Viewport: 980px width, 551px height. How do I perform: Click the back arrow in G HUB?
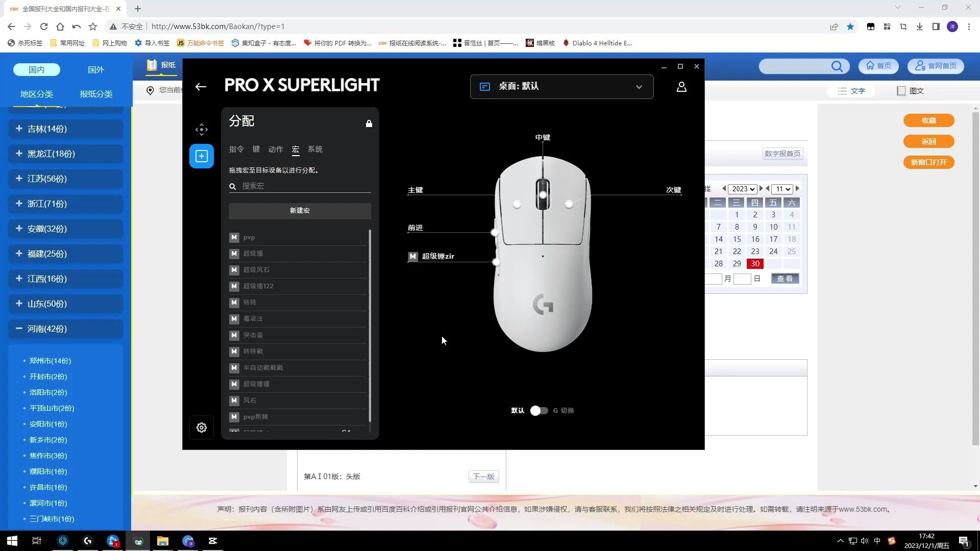click(201, 87)
